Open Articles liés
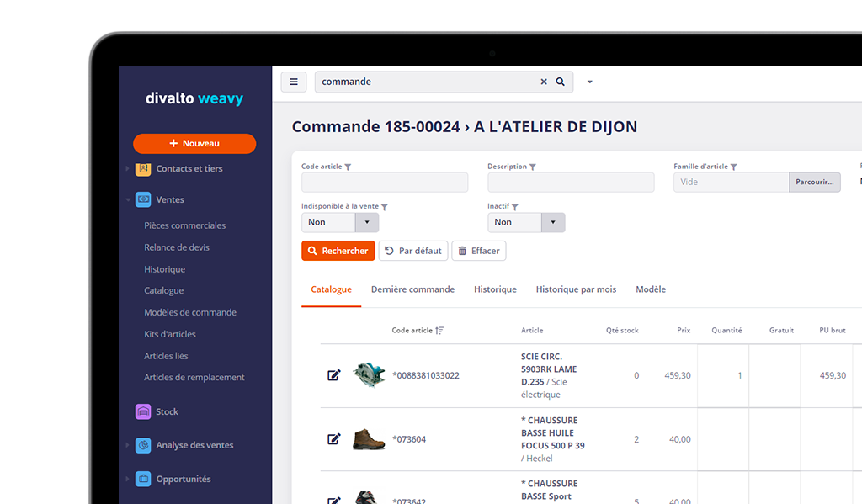The height and width of the screenshot is (504, 862). pos(166,356)
